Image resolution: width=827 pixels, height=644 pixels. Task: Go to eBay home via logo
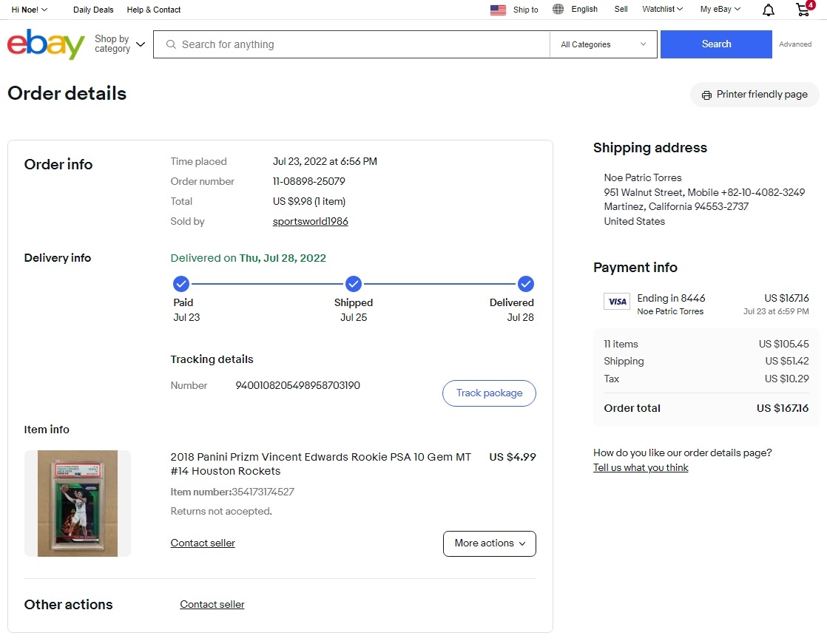point(46,44)
